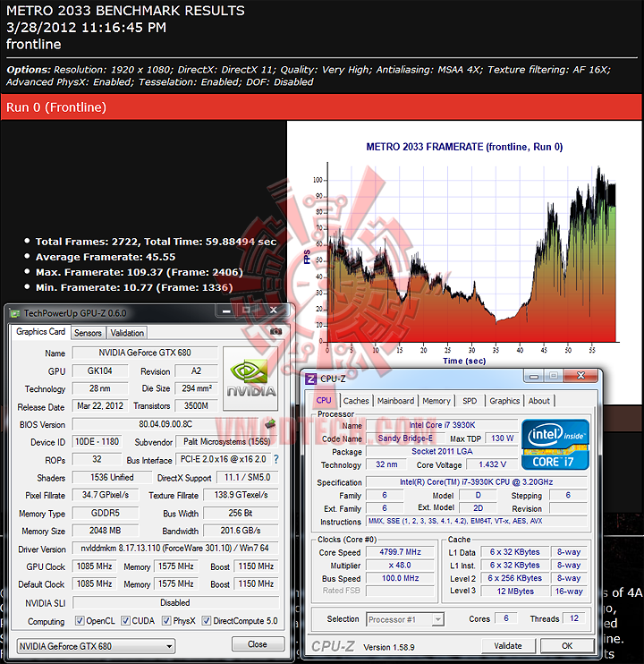Minimize the CPU-Z window

pos(534,376)
